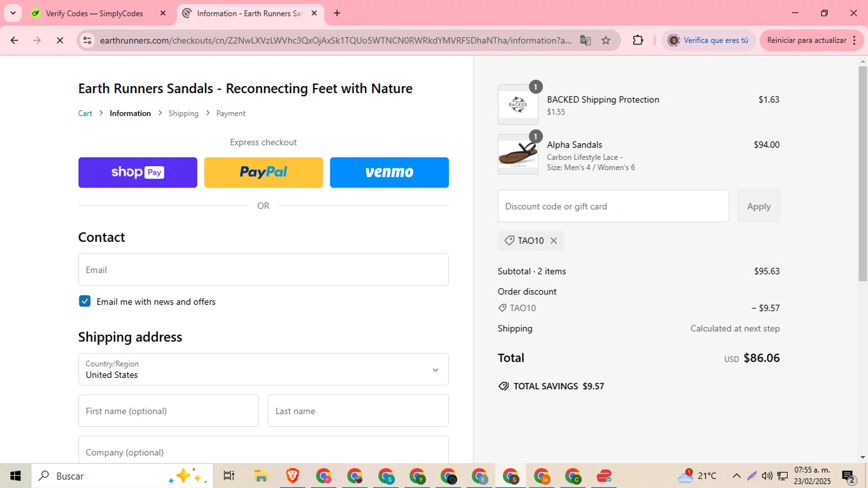Select the Information - Earth Runners tab
Viewport: 868px width, 488px height.
click(249, 13)
